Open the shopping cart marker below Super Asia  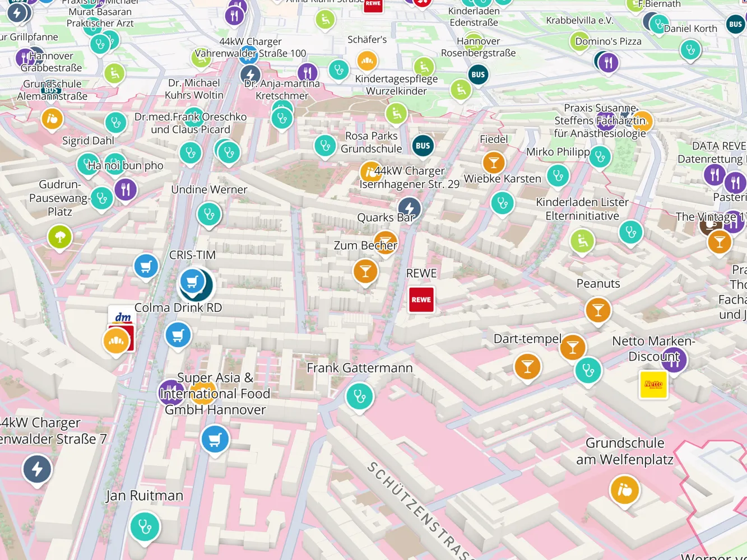tap(215, 440)
